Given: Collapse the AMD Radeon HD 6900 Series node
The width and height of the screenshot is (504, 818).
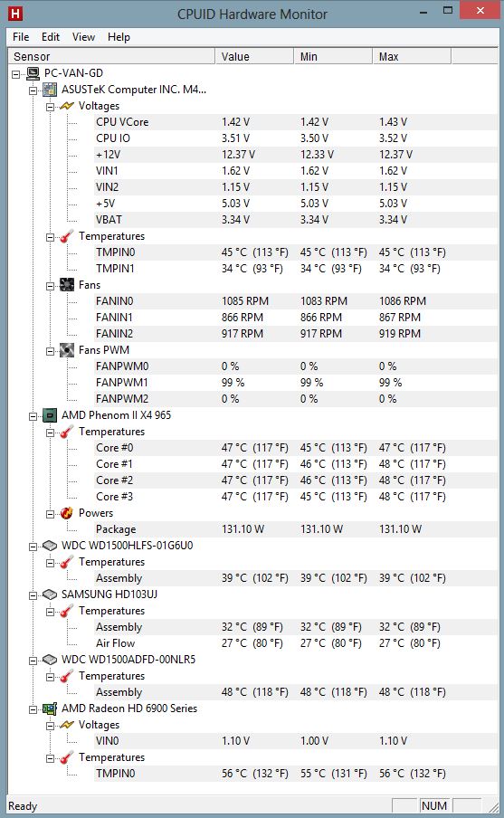Looking at the screenshot, I should (33, 709).
